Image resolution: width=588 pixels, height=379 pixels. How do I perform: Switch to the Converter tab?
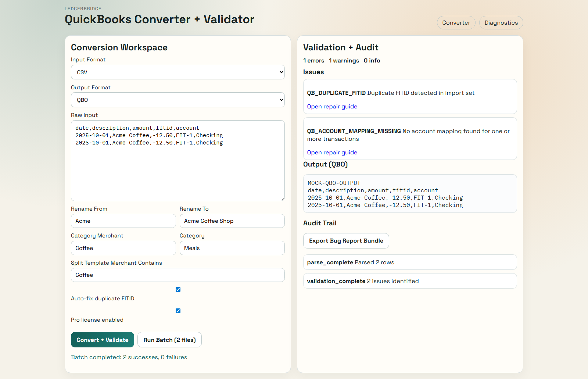click(x=456, y=22)
